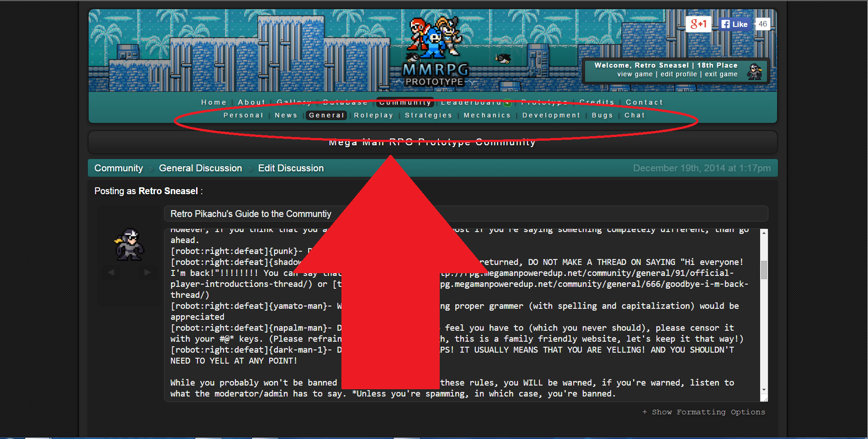Click the view game link

click(635, 74)
